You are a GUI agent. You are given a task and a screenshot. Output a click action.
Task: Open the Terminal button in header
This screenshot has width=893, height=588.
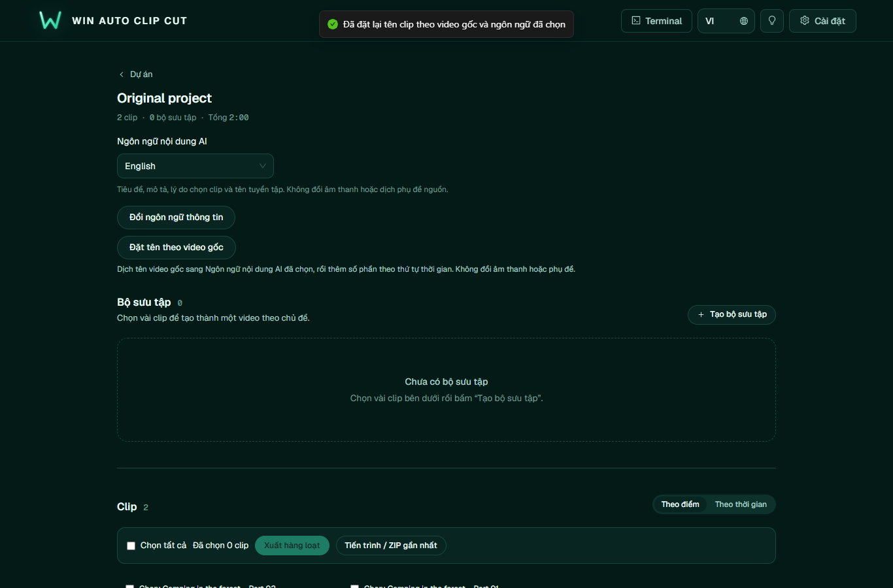pyautogui.click(x=656, y=21)
